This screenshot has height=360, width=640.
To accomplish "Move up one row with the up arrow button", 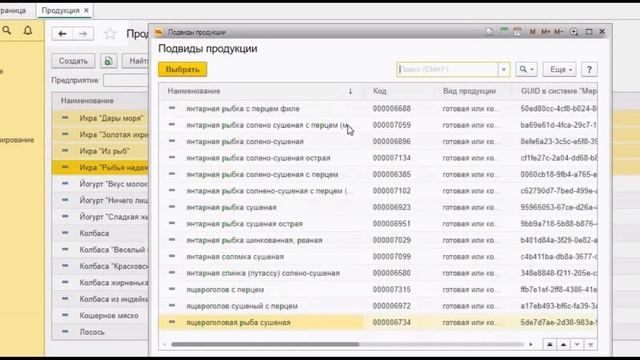I will click(563, 345).
